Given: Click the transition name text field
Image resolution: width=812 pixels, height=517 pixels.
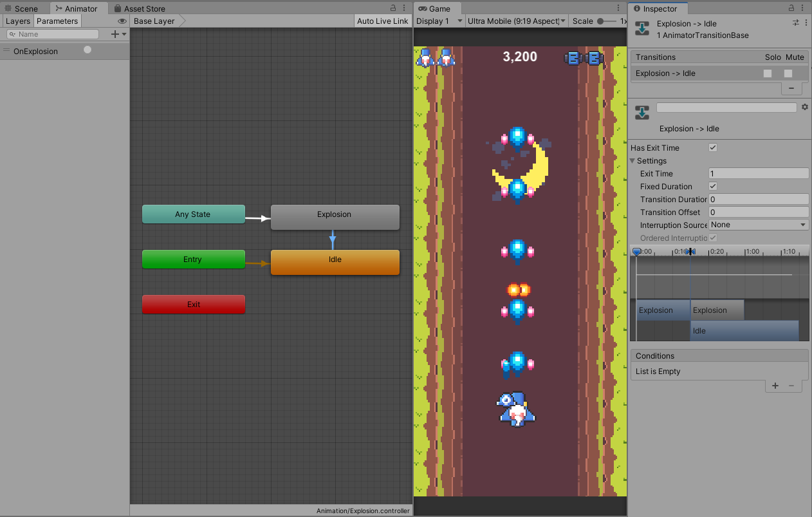Looking at the screenshot, I should [x=726, y=108].
